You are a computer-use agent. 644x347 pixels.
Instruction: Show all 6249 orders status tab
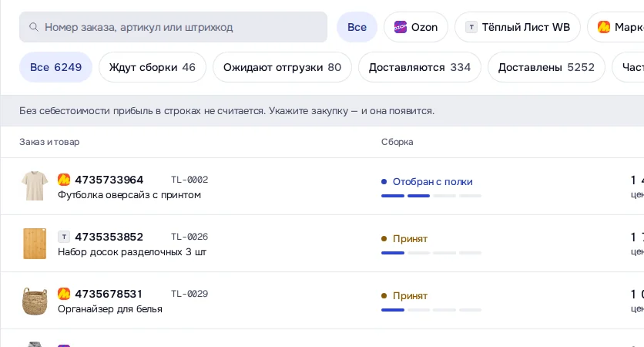56,67
